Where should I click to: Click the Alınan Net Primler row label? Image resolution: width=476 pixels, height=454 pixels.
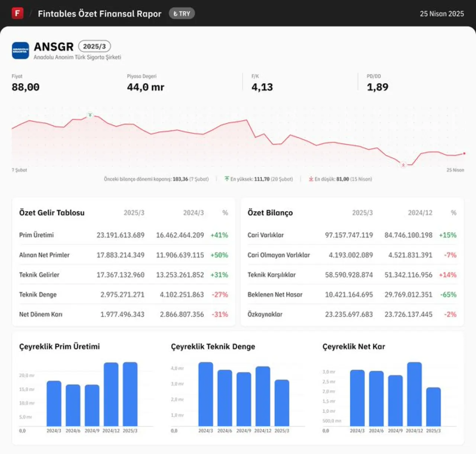pos(44,255)
